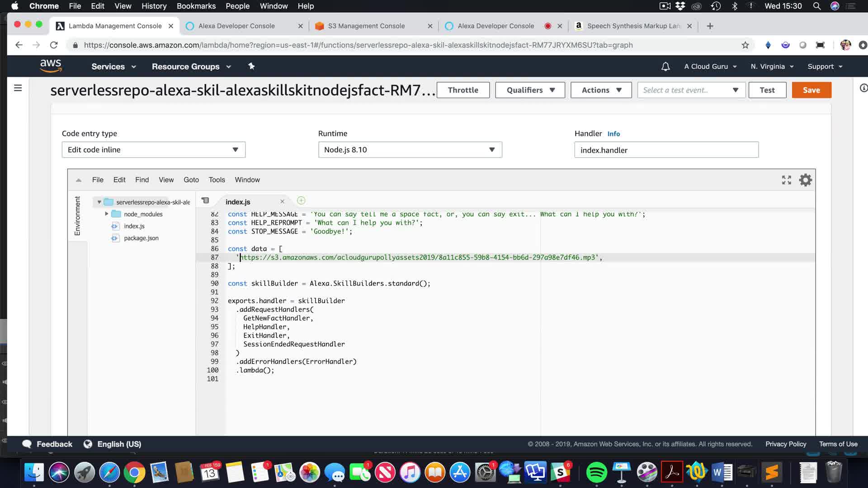
Task: Click the AWS logo home icon
Action: click(51, 66)
